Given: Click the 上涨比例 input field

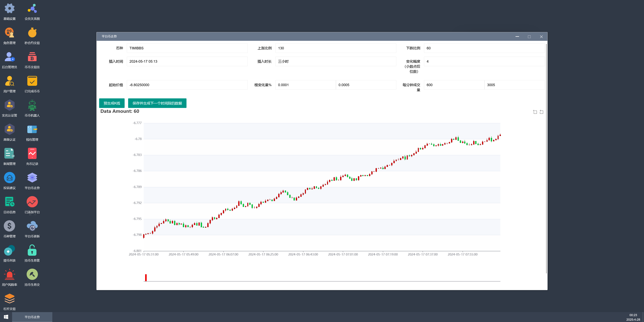Looking at the screenshot, I should click(335, 48).
